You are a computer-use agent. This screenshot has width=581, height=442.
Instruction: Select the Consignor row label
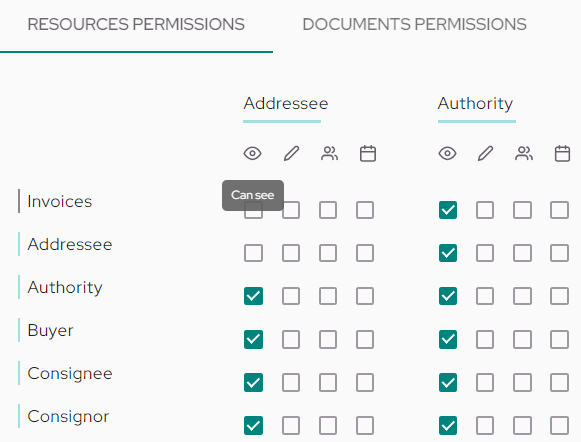[68, 416]
